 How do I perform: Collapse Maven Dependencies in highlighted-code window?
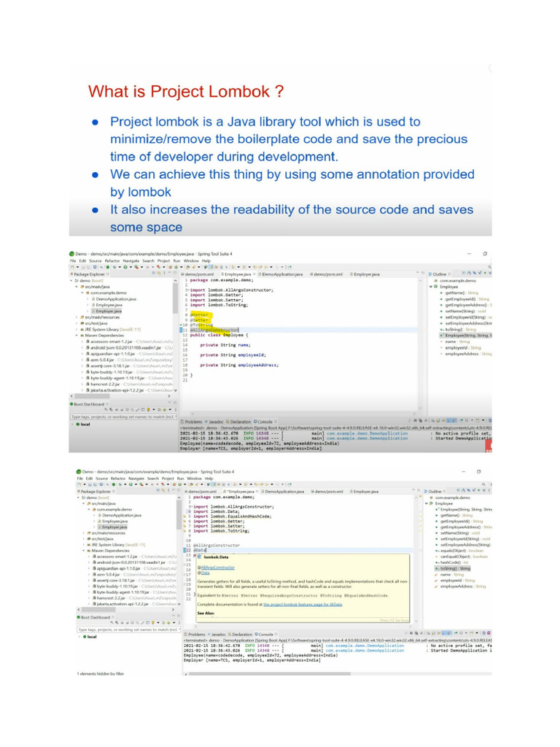pyautogui.click(x=77, y=336)
